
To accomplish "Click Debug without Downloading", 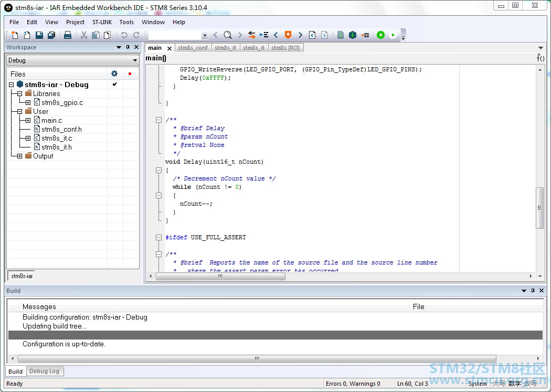I will click(393, 35).
